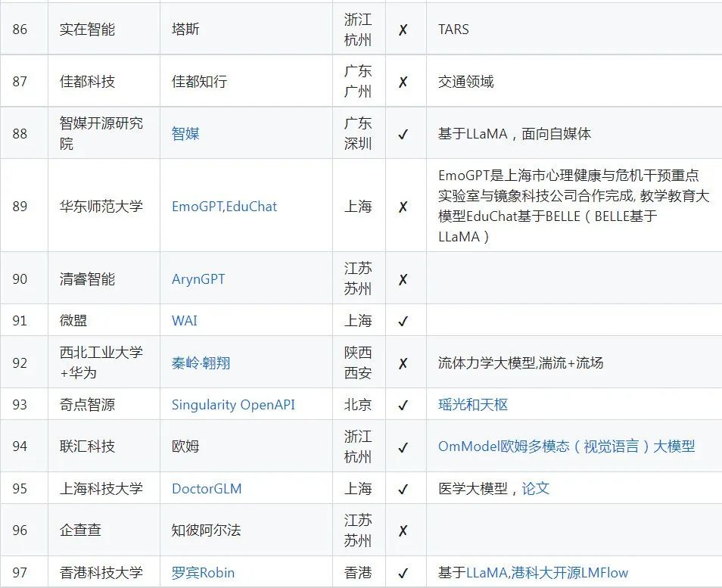The height and width of the screenshot is (588, 722).
Task: Click the check mark in row 88
Action: (x=403, y=135)
